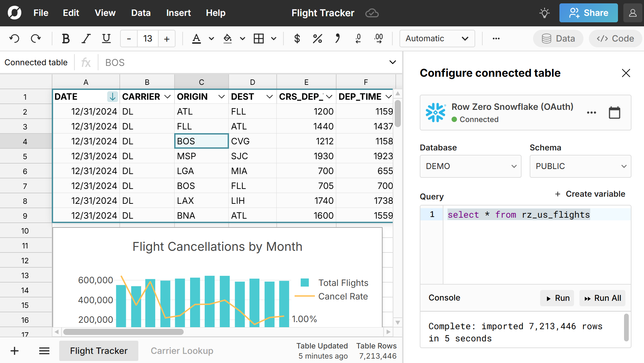The image size is (644, 363).
Task: Click the Run All button
Action: pos(602,298)
